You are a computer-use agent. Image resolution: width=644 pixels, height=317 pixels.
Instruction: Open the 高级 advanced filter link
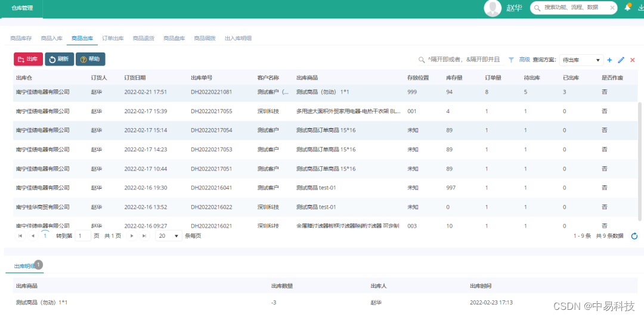(525, 60)
